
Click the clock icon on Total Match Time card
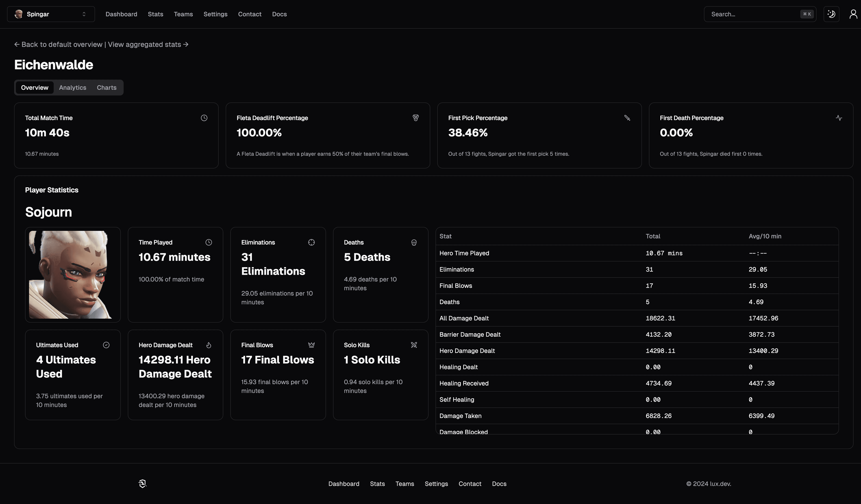click(x=204, y=117)
